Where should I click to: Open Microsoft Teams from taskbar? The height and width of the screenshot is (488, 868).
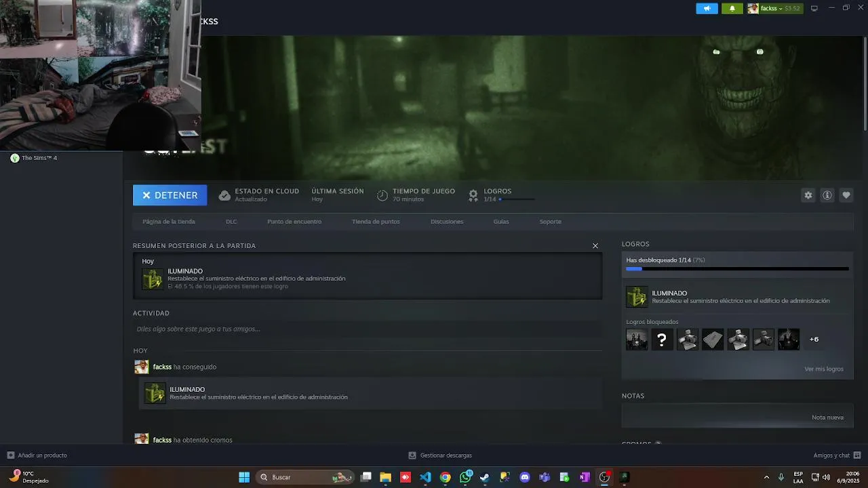545,477
